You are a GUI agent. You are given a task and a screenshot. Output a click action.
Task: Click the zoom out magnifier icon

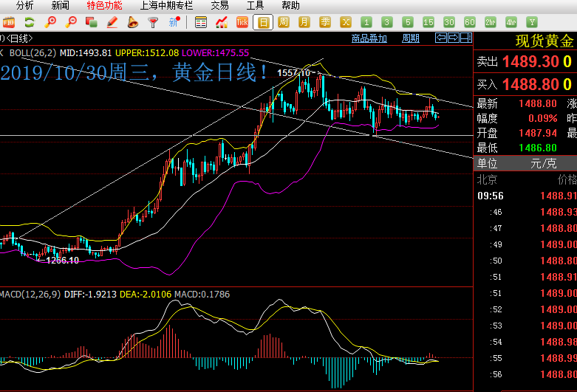[x=71, y=22]
